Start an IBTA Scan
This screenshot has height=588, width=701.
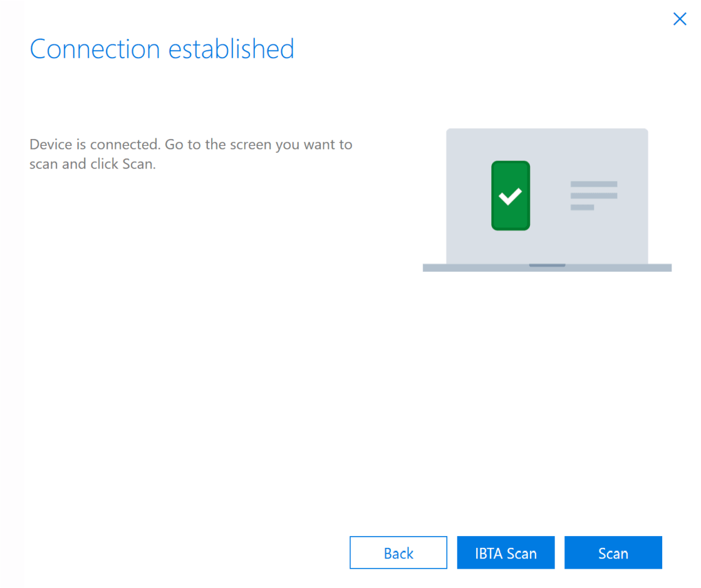point(506,553)
